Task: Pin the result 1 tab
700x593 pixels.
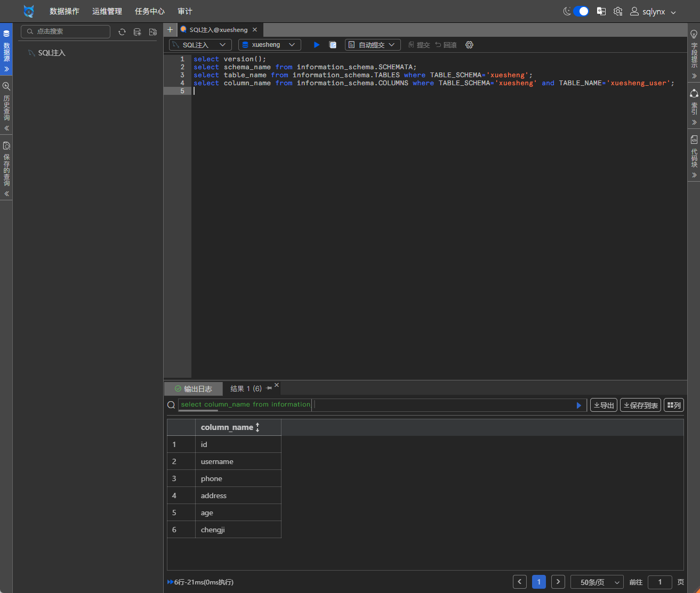Action: click(x=269, y=388)
